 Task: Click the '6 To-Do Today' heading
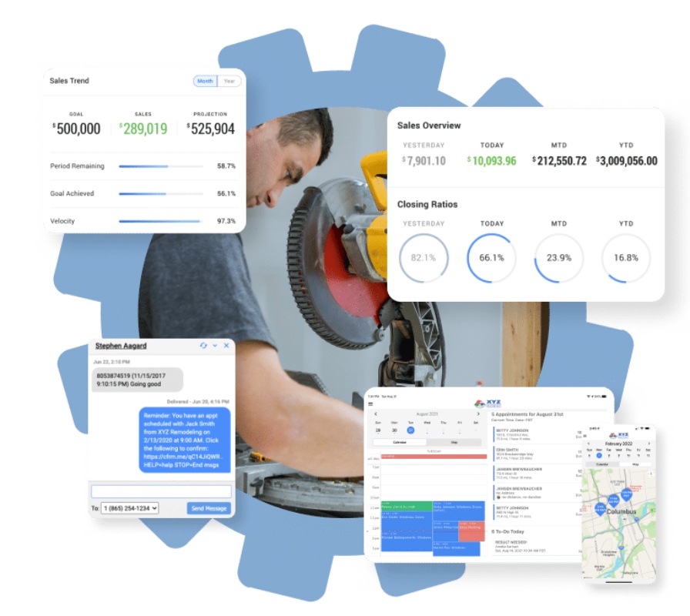[x=507, y=531]
